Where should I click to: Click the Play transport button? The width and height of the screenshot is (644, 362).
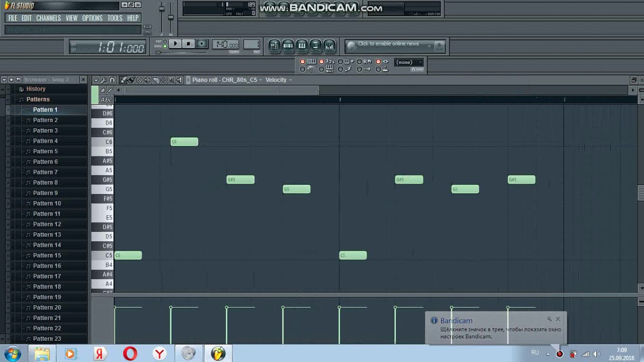pyautogui.click(x=175, y=44)
